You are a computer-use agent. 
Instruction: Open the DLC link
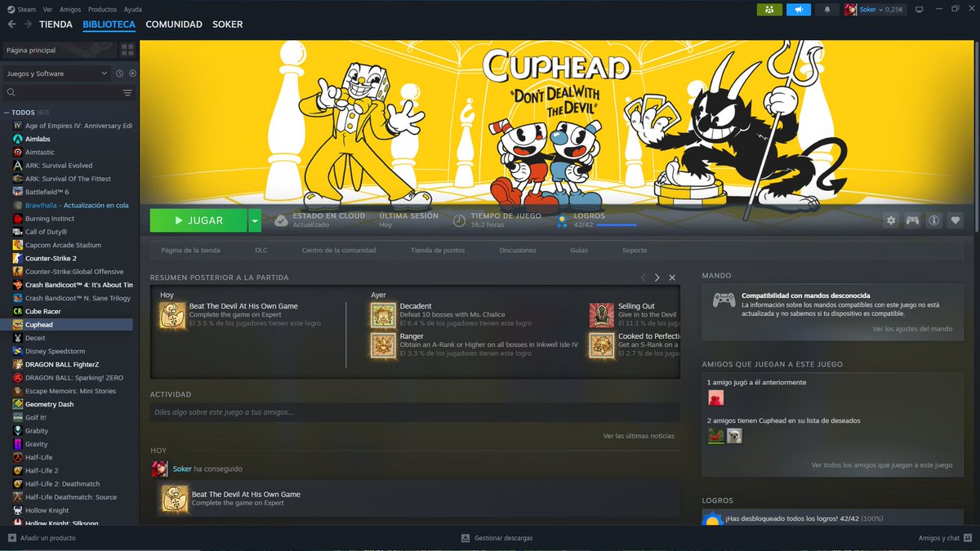point(261,251)
